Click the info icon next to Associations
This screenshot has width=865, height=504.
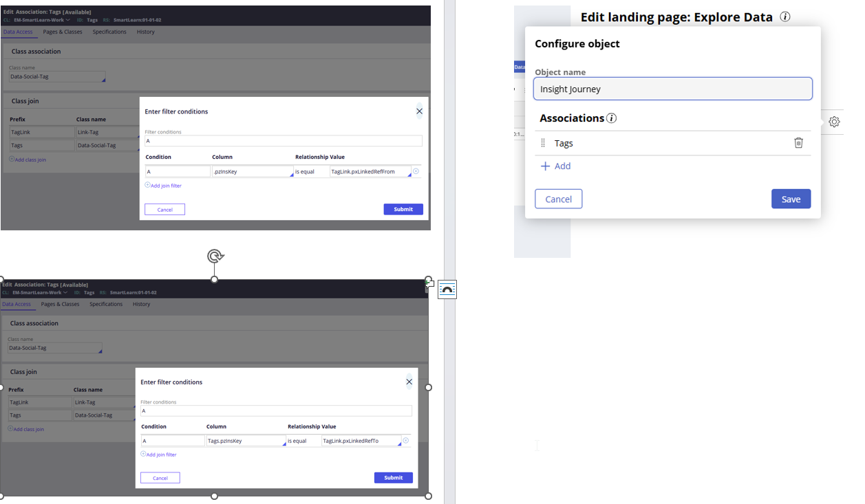612,118
